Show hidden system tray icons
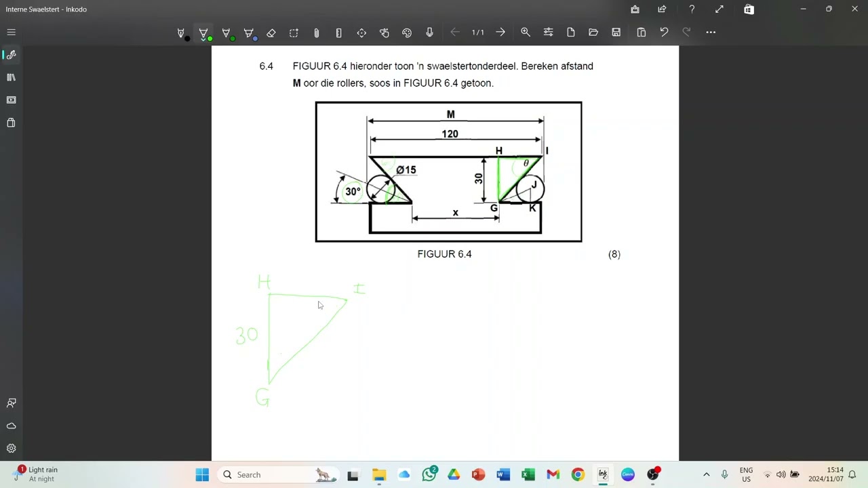Viewport: 868px width, 488px height. coord(706,475)
